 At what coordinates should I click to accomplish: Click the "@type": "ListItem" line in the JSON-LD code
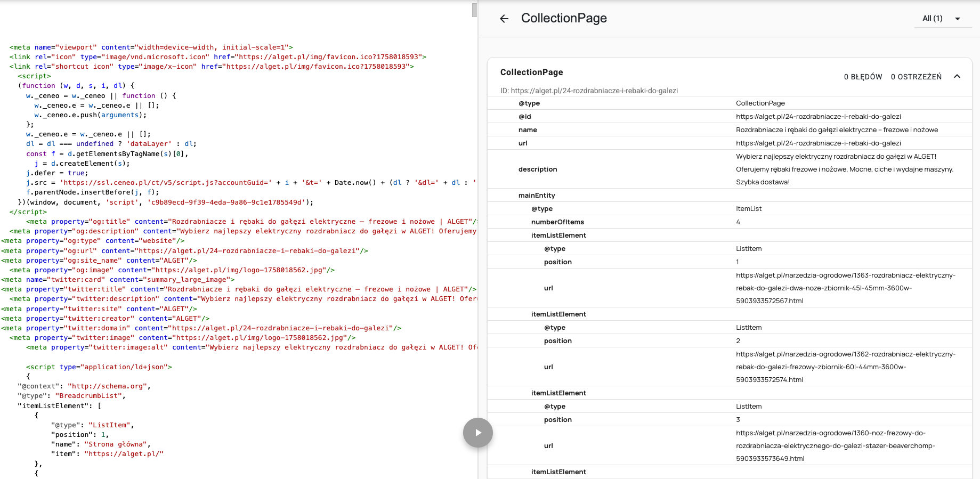[x=93, y=425]
